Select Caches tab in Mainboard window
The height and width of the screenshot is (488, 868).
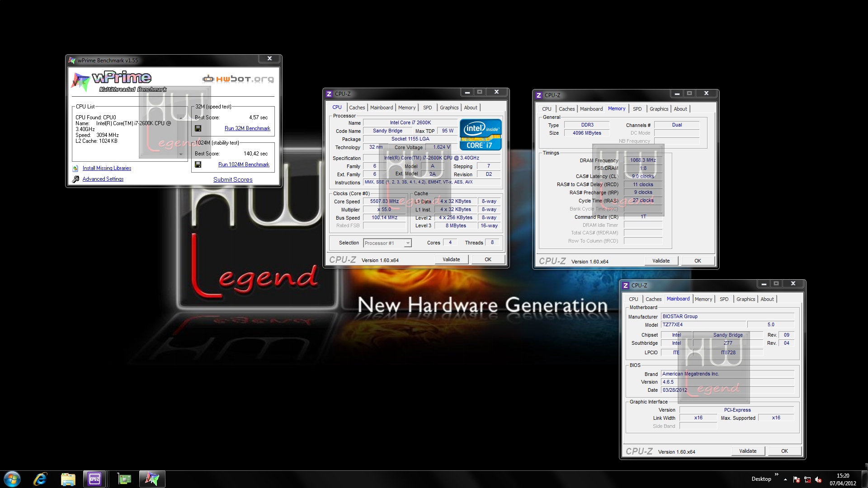pos(653,299)
